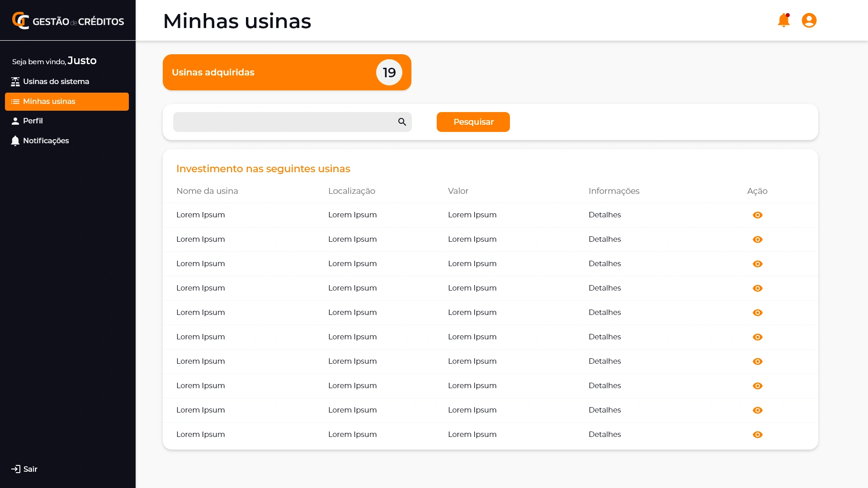Focus the usina search input field
Screen dimensions: 868x488
[x=284, y=122]
